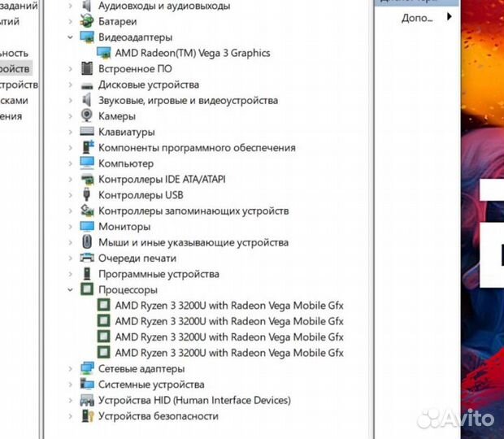Click the Системные устройства icon

point(87,384)
